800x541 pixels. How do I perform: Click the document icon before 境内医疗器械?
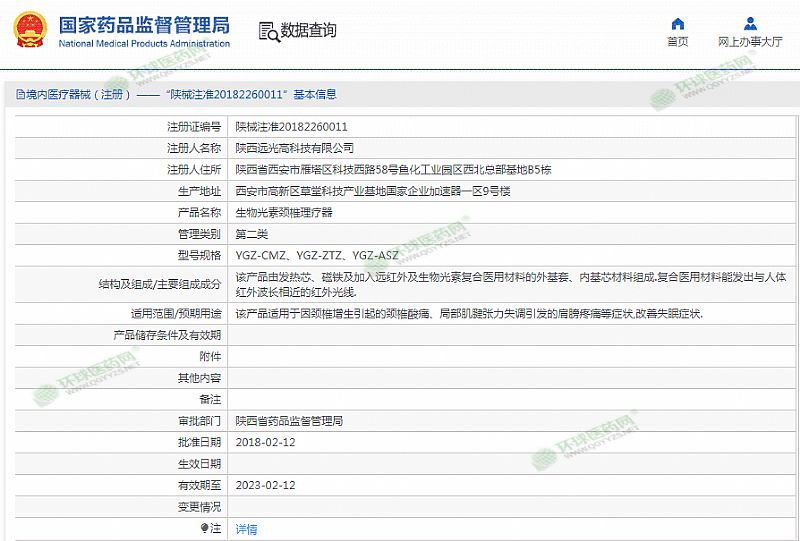(x=19, y=95)
